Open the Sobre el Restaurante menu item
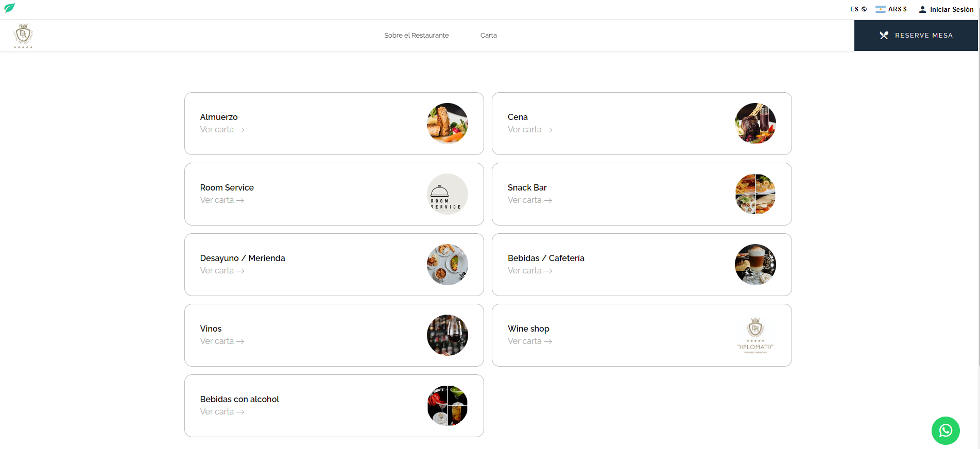 click(x=416, y=36)
